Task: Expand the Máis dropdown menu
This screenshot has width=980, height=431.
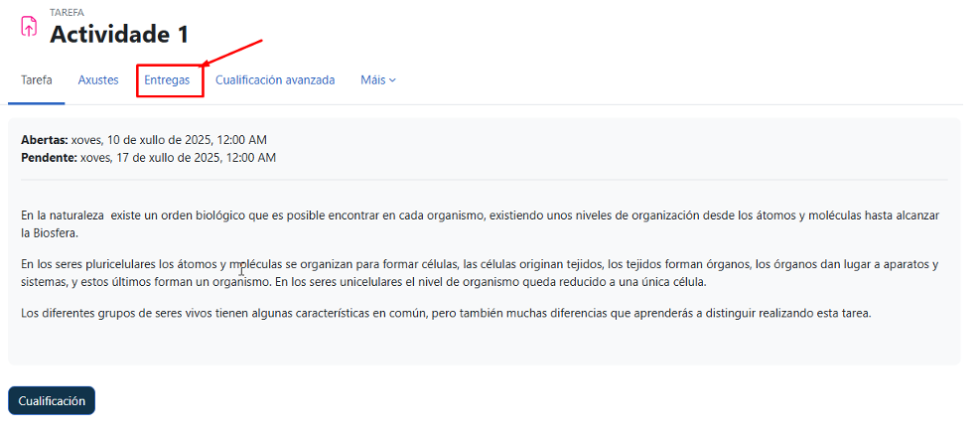Action: (378, 79)
